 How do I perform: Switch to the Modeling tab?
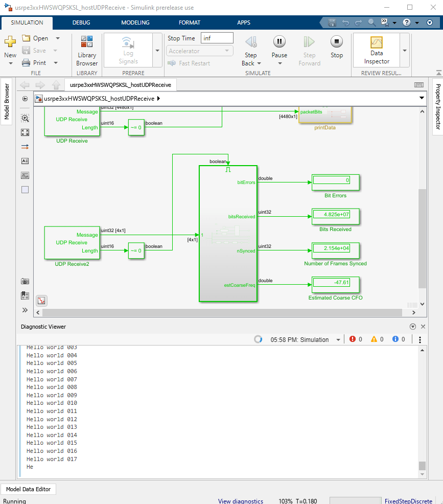click(x=135, y=22)
